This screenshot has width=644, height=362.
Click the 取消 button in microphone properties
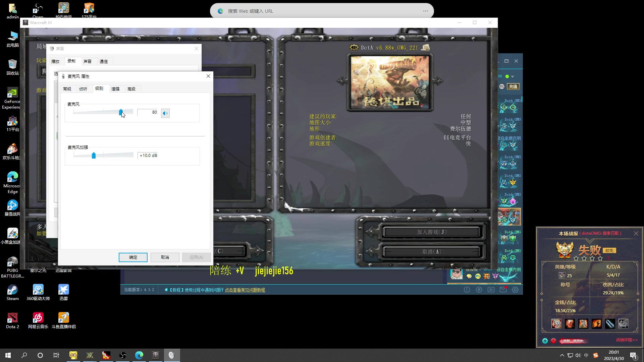tap(165, 257)
